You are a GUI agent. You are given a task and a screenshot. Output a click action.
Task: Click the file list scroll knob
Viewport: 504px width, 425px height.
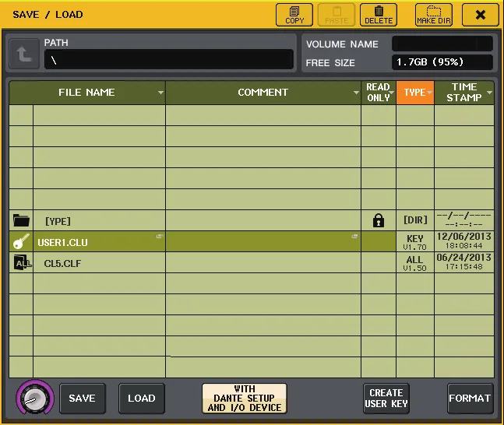coord(35,399)
